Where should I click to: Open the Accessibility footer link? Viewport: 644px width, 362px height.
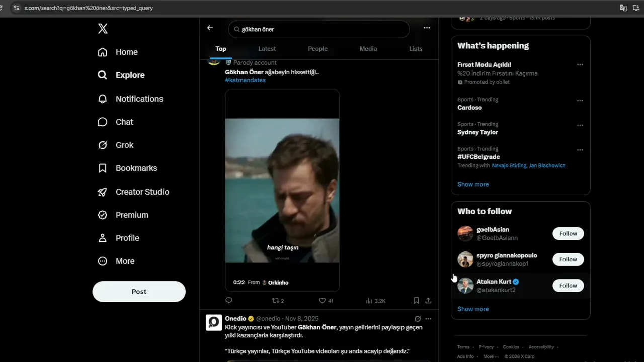[x=541, y=347]
